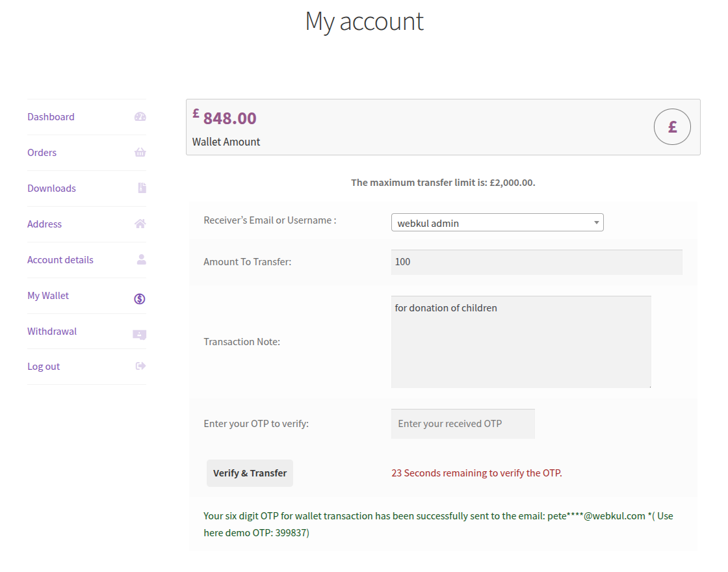The height and width of the screenshot is (572, 728).
Task: Go to the Orders menu item
Action: tap(42, 153)
